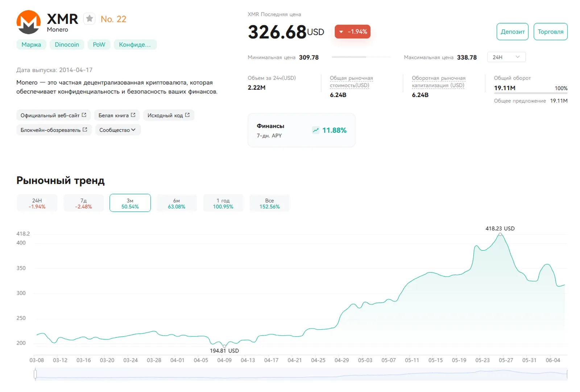Image resolution: width=580 pixels, height=392 pixels.
Task: Open the Финансы 7-дн. APY card
Action: (301, 130)
